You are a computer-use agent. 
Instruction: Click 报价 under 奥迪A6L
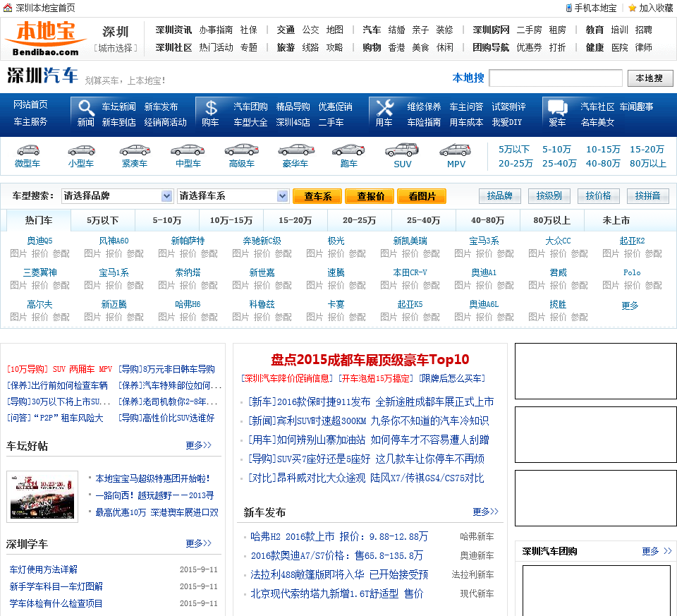[484, 318]
